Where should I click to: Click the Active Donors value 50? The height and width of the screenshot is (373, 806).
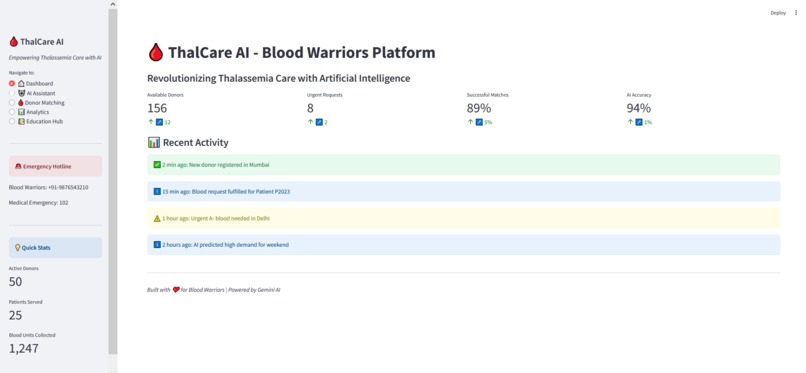click(15, 282)
